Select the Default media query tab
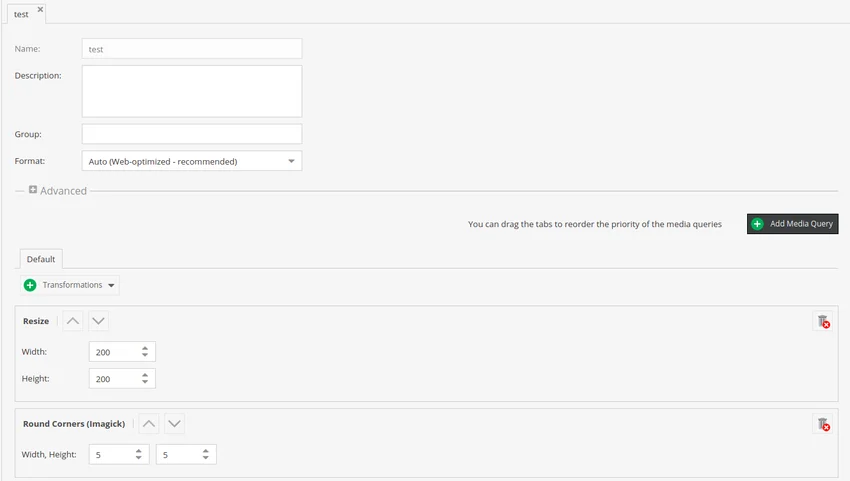This screenshot has width=850, height=481. tap(41, 259)
